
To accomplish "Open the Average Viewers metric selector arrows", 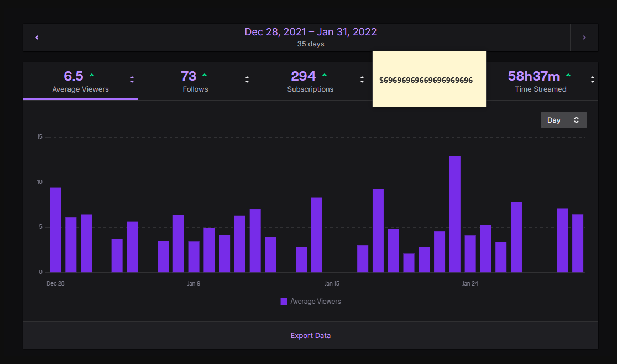I will (132, 80).
